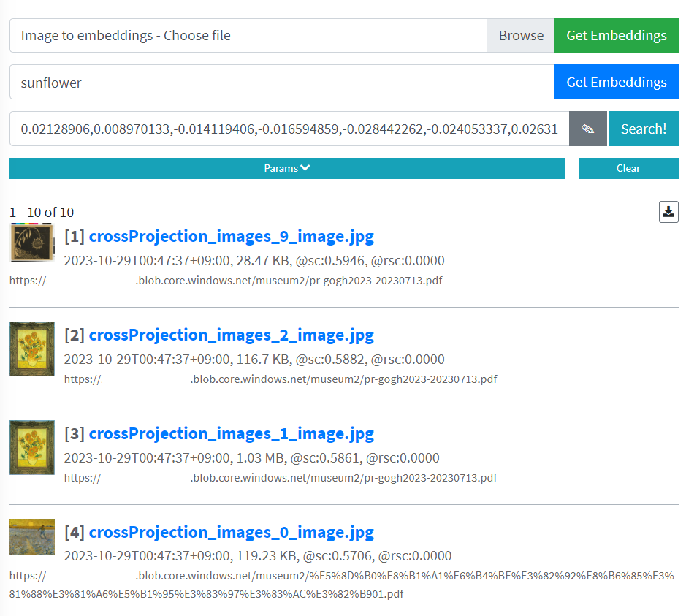Click the Search! button

[644, 129]
